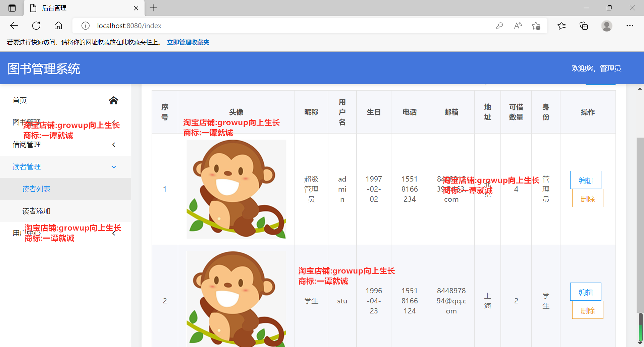This screenshot has height=347, width=644.
Task: Open saved passwords key icon
Action: 499,26
